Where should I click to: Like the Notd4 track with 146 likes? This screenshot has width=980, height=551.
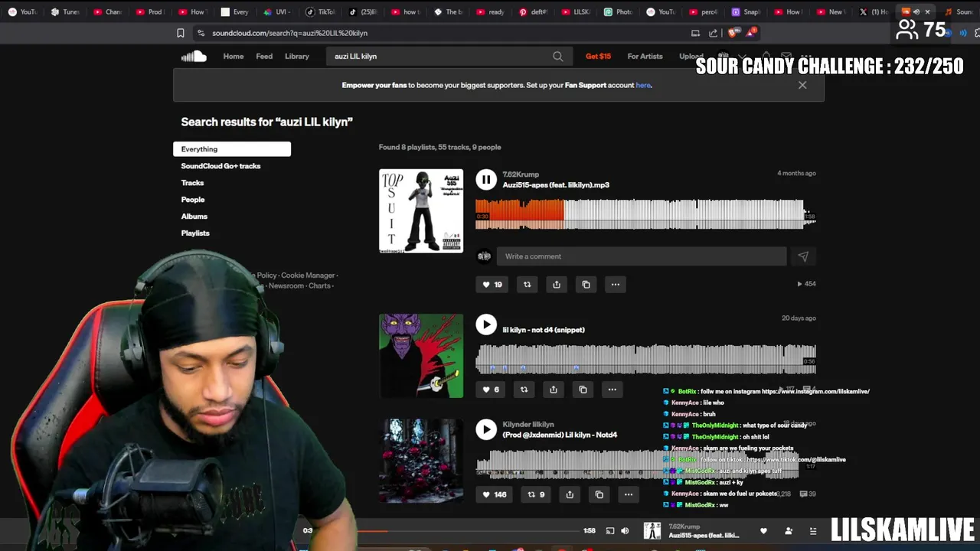[x=494, y=494]
